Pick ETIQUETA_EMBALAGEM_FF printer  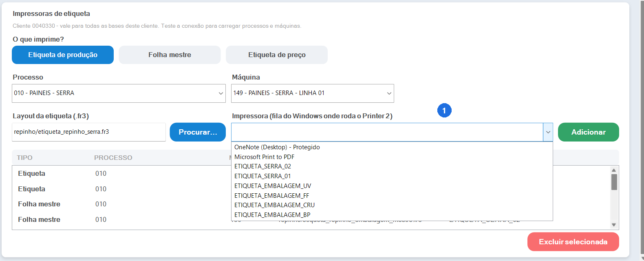point(392,196)
